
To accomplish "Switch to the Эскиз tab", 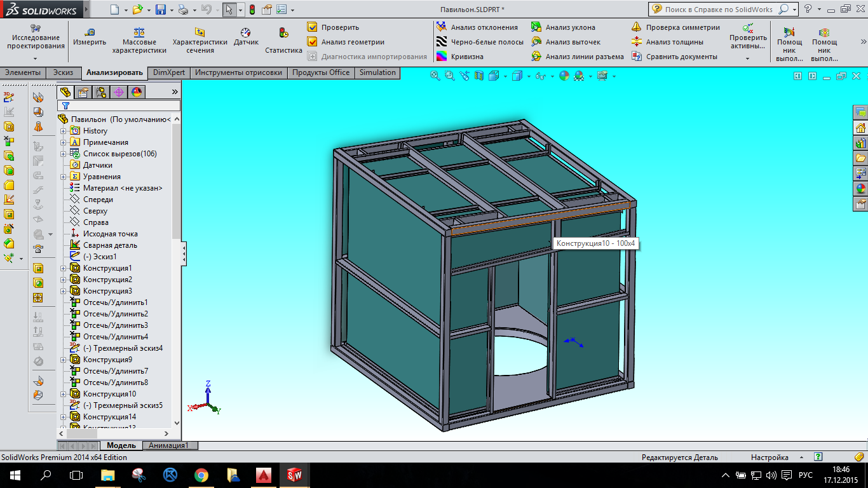I will (63, 72).
